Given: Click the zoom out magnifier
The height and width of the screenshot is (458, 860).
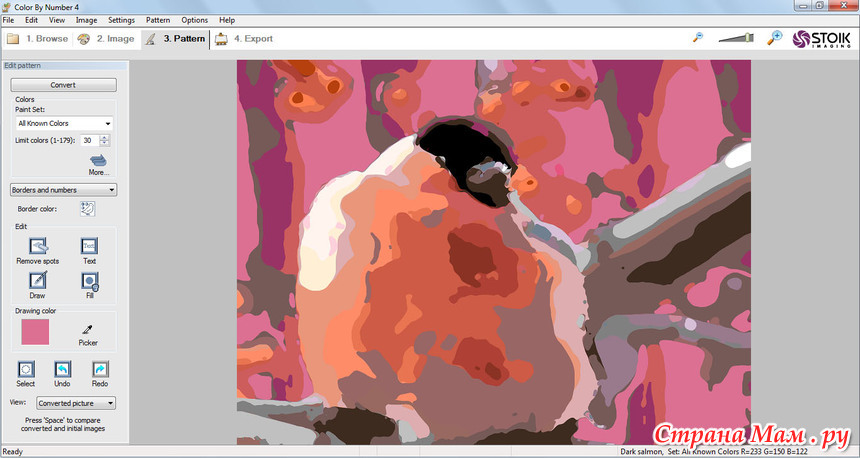Looking at the screenshot, I should (x=698, y=37).
